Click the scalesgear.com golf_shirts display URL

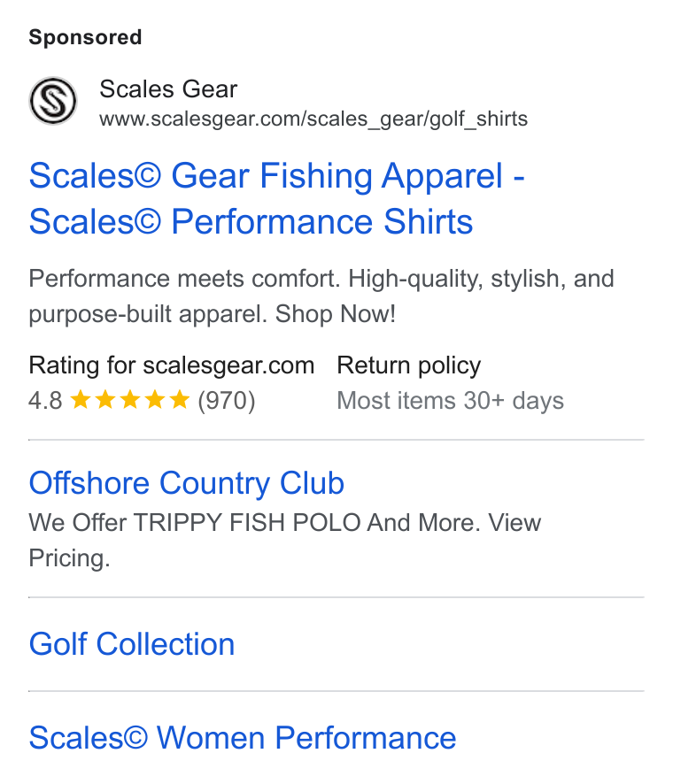pos(313,119)
